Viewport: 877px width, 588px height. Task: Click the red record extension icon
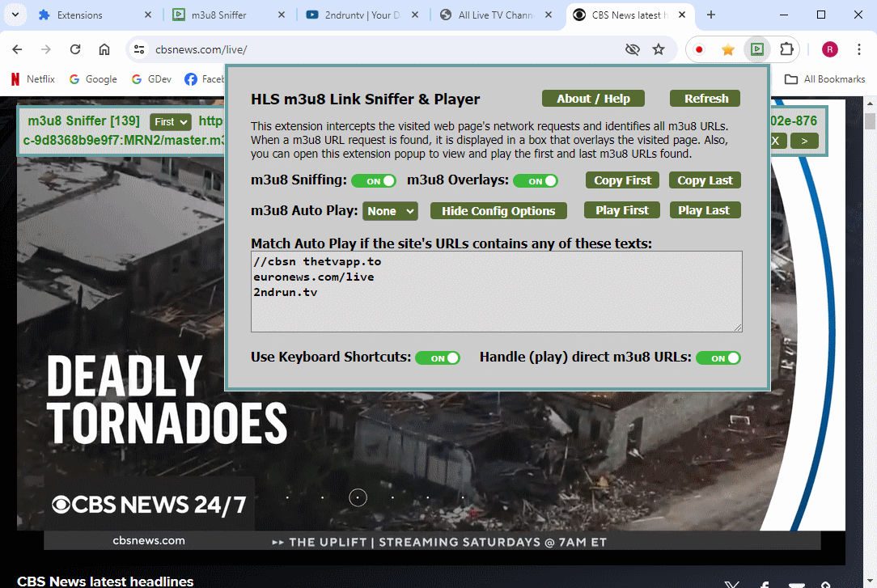click(x=698, y=49)
